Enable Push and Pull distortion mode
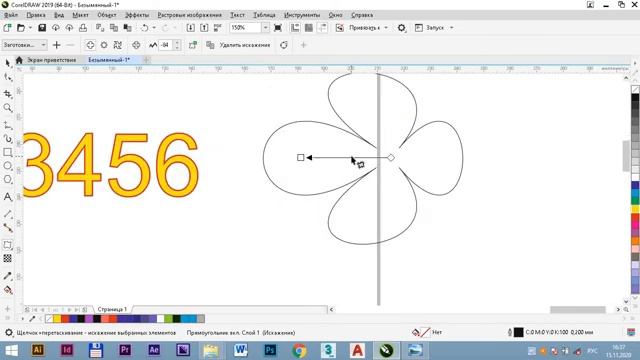Image resolution: width=640 pixels, height=360 pixels. click(x=90, y=45)
